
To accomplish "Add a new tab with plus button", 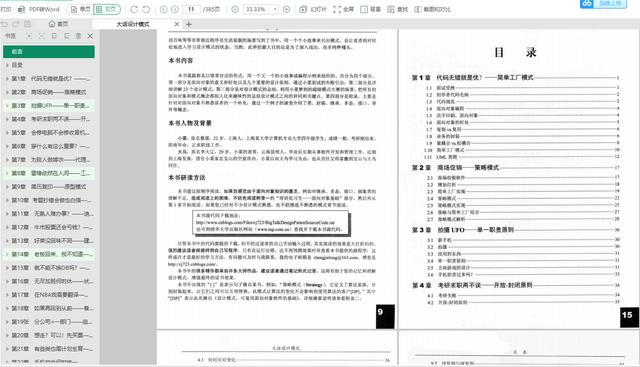I will (x=189, y=24).
